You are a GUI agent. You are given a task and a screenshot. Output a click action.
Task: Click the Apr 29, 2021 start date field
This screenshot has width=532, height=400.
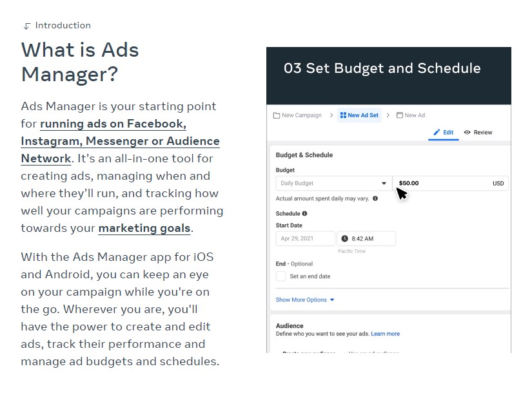click(306, 238)
